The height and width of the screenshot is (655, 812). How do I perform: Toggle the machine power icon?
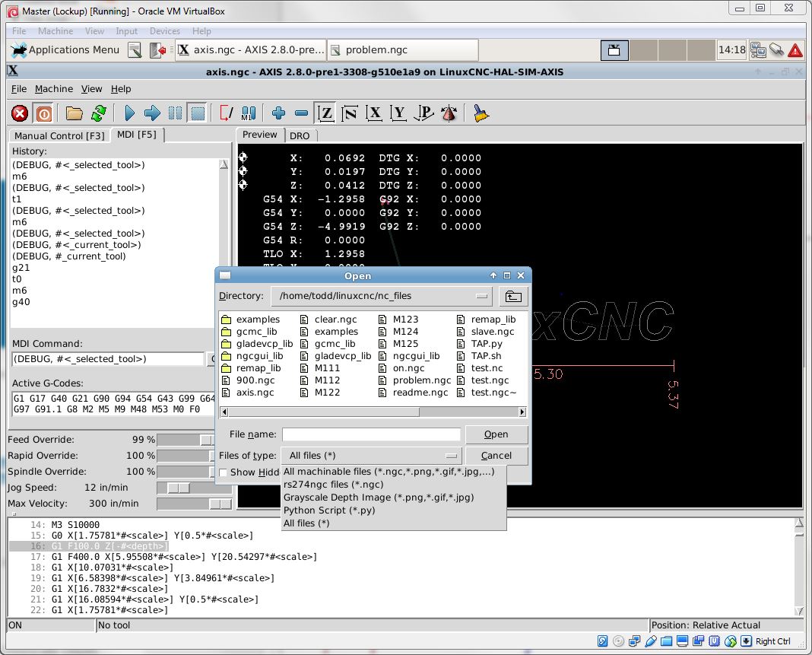(x=43, y=113)
